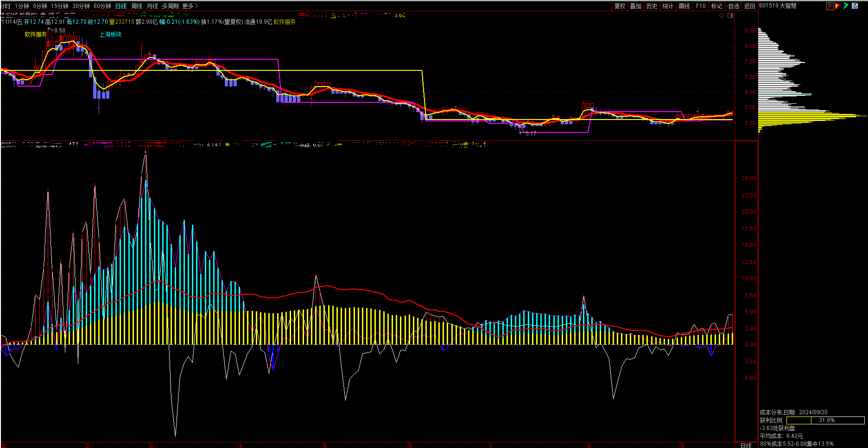Open F10 company info

(701, 6)
